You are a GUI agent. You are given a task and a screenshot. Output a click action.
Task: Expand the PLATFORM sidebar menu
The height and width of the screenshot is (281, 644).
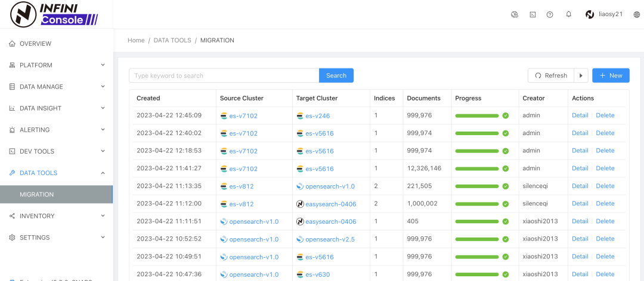[56, 65]
